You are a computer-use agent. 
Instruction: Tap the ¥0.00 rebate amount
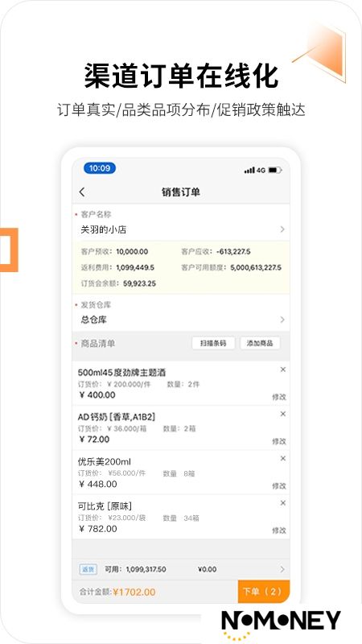coord(207,569)
